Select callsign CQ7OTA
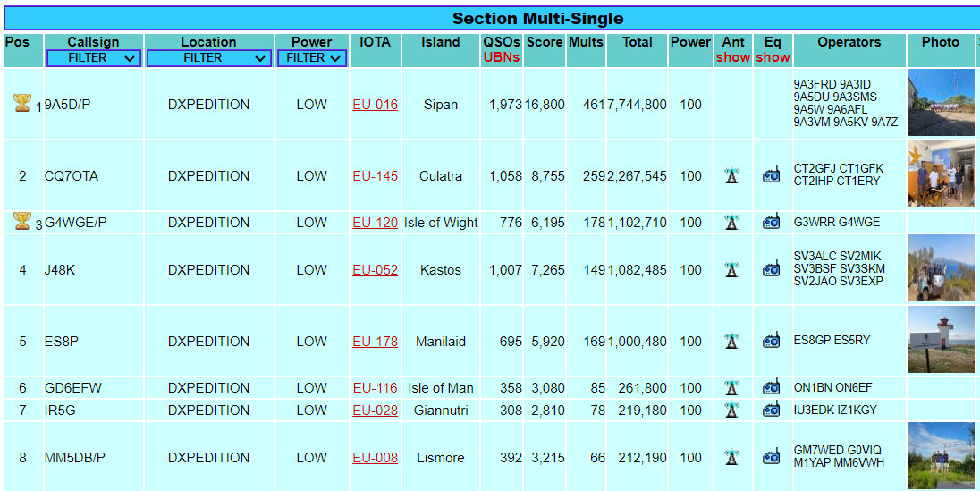980x491 pixels. pyautogui.click(x=72, y=176)
